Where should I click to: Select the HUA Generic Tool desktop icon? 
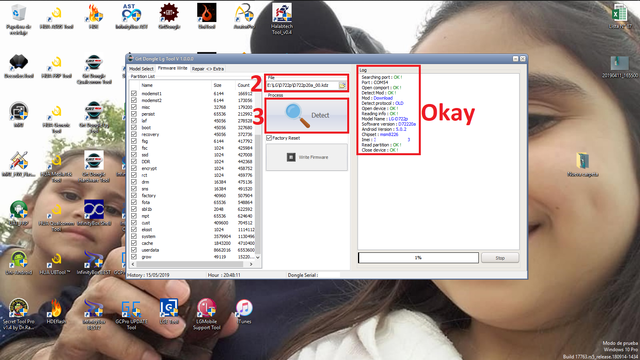[x=57, y=119]
